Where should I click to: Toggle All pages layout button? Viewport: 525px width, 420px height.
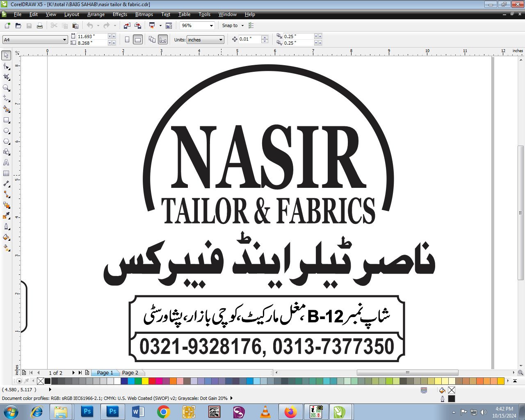152,39
